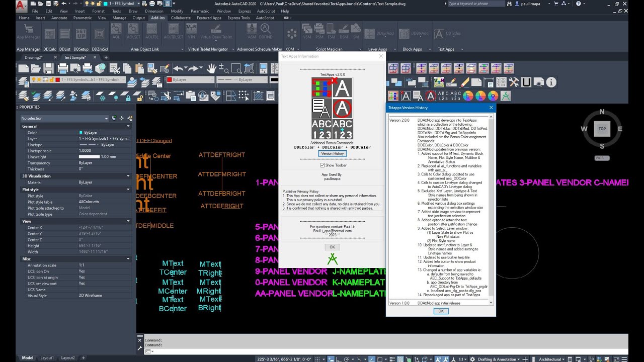Toggle the layer lightbulb on/off icon
Screen dimensions: 644x362
click(34, 79)
